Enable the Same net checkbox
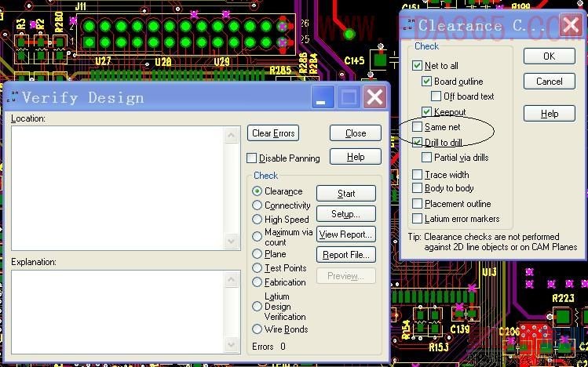This screenshot has width=588, height=367. 417,127
